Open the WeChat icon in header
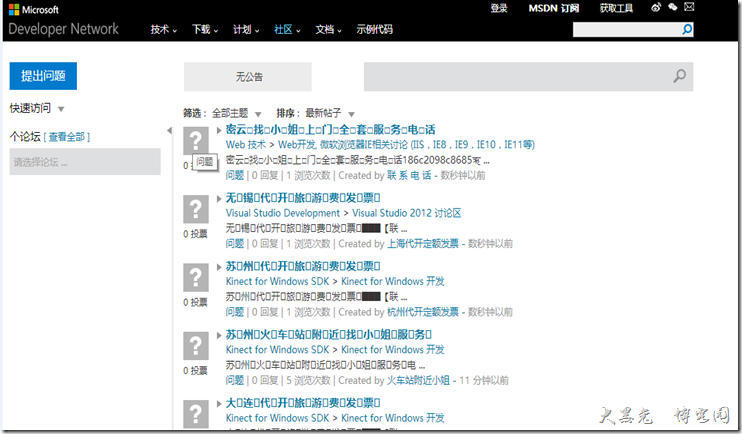The image size is (742, 434). coord(672,7)
